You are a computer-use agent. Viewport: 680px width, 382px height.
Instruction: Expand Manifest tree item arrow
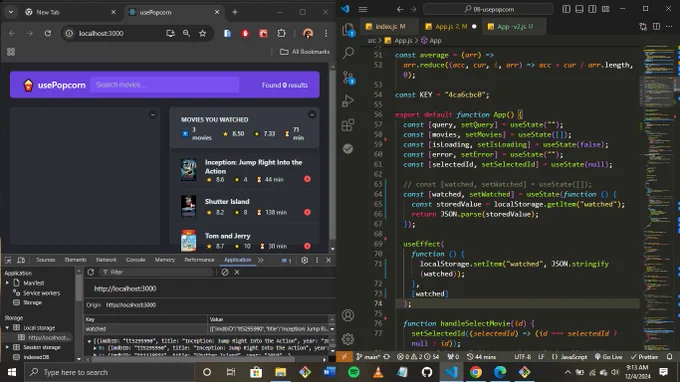pos(7,283)
